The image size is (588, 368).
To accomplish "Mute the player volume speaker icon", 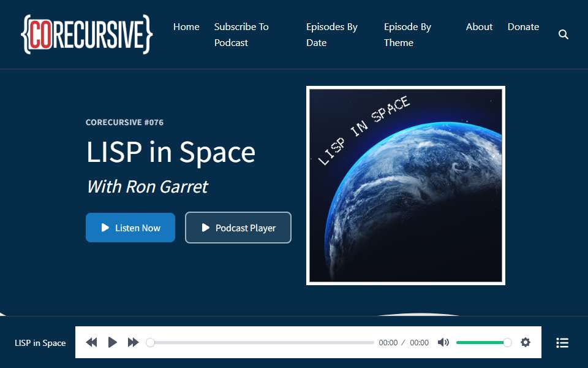I will tap(443, 342).
